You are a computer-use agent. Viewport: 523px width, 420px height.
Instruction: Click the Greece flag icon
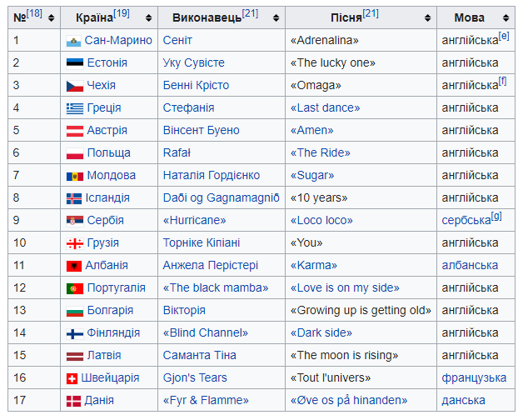point(75,108)
